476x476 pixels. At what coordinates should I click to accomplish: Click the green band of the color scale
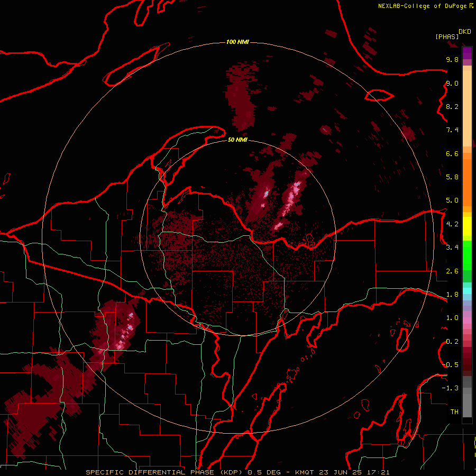coord(467,261)
